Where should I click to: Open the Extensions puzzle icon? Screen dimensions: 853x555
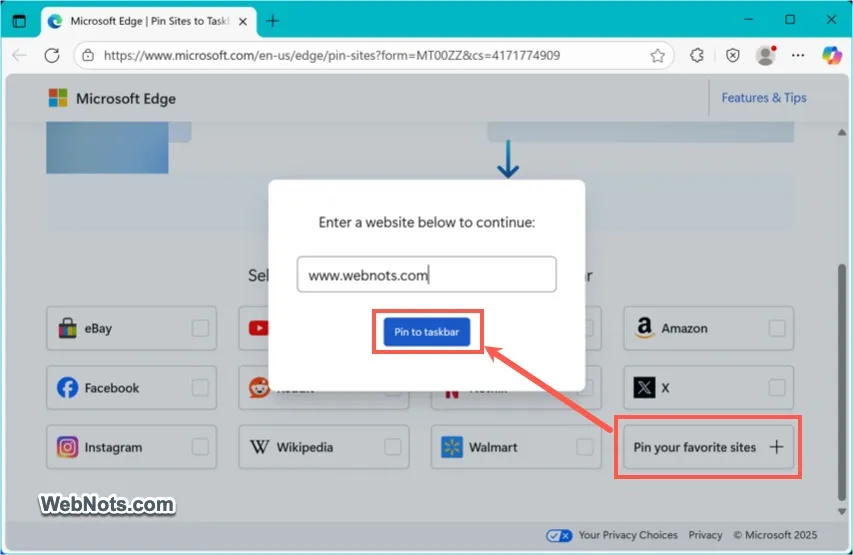698,56
